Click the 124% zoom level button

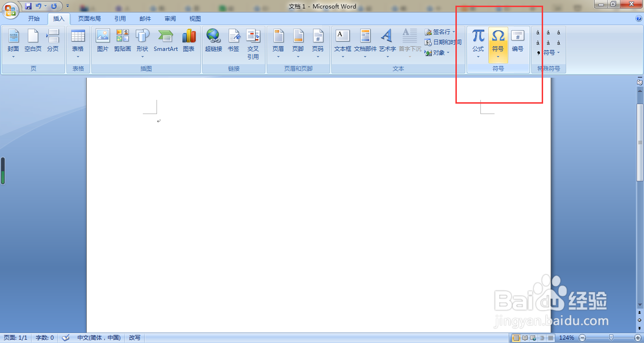(566, 338)
